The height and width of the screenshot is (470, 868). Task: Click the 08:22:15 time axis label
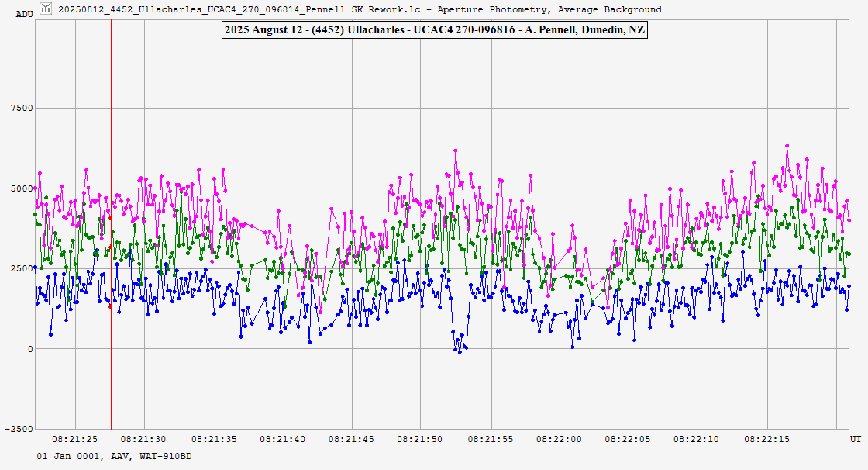(767, 439)
